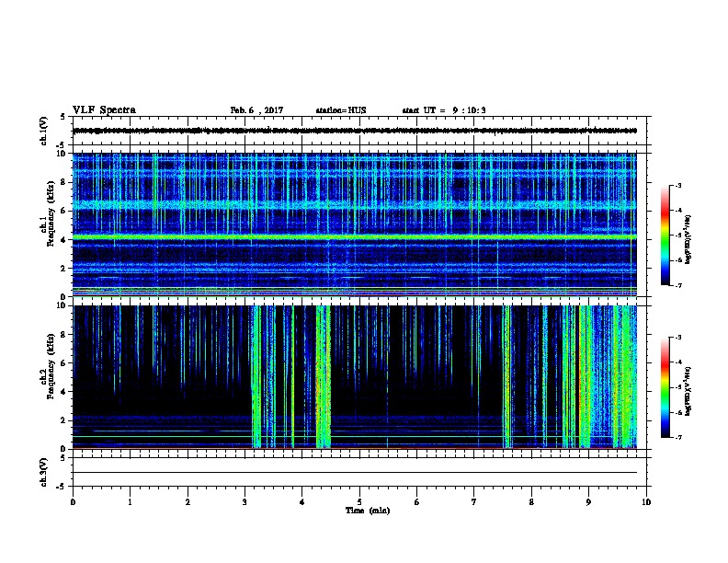Click the "2" frequency tick of ch.2 spectrogram
728x563 pixels.
coord(63,420)
